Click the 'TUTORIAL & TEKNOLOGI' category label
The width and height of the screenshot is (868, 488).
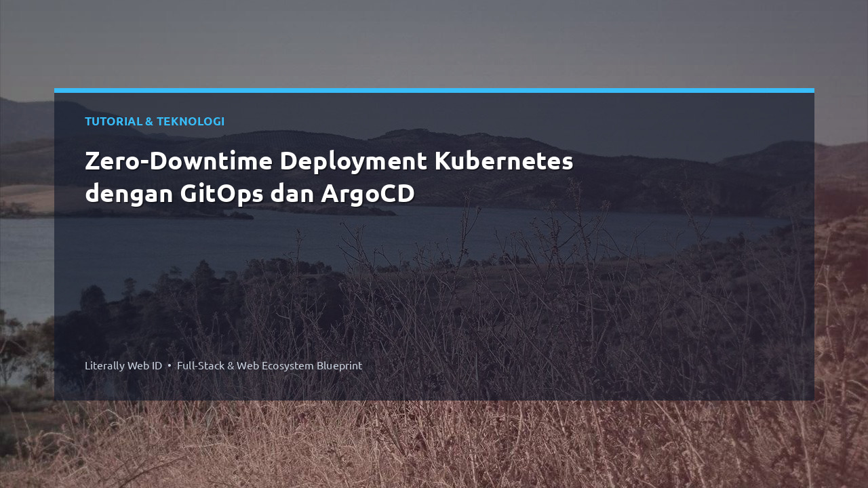pos(155,121)
